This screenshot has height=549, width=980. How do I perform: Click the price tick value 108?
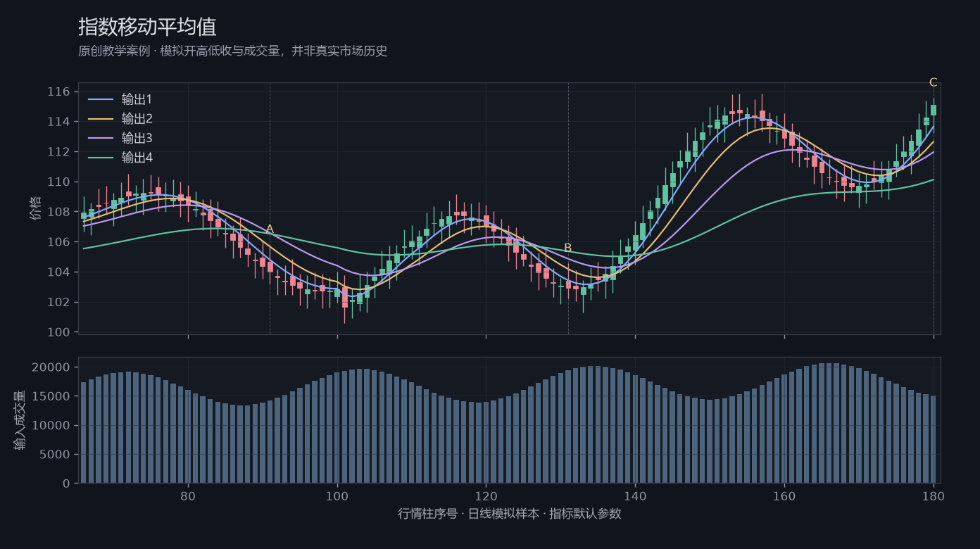point(59,213)
